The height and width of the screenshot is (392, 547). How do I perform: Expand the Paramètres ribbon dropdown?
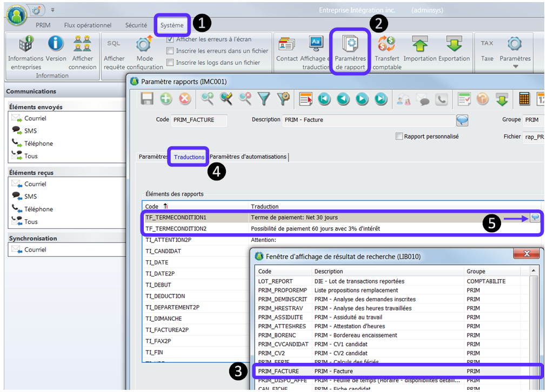click(x=515, y=66)
